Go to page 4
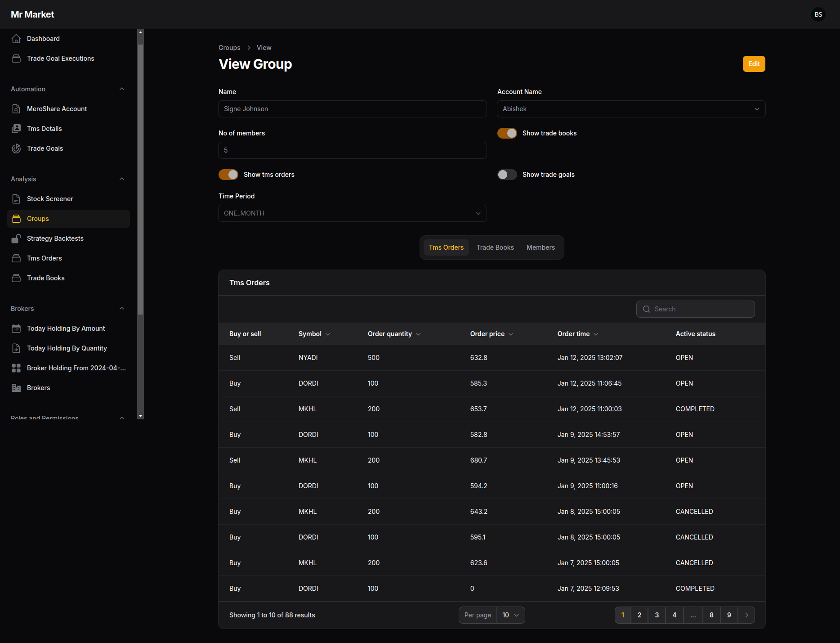The image size is (840, 643). click(675, 615)
